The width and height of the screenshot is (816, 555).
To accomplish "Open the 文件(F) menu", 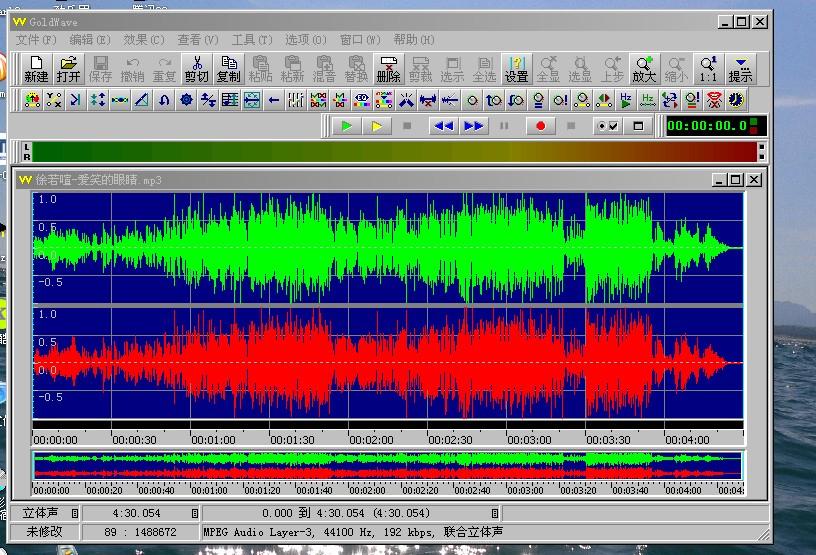I will click(x=36, y=40).
